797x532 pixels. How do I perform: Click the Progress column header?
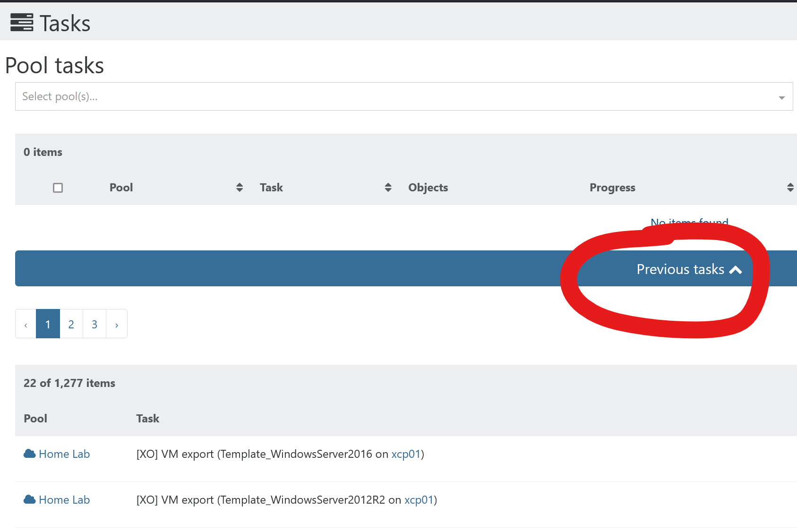[x=612, y=188]
